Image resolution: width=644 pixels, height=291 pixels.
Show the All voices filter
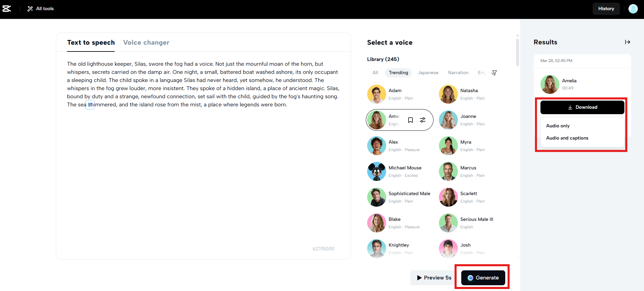click(375, 72)
